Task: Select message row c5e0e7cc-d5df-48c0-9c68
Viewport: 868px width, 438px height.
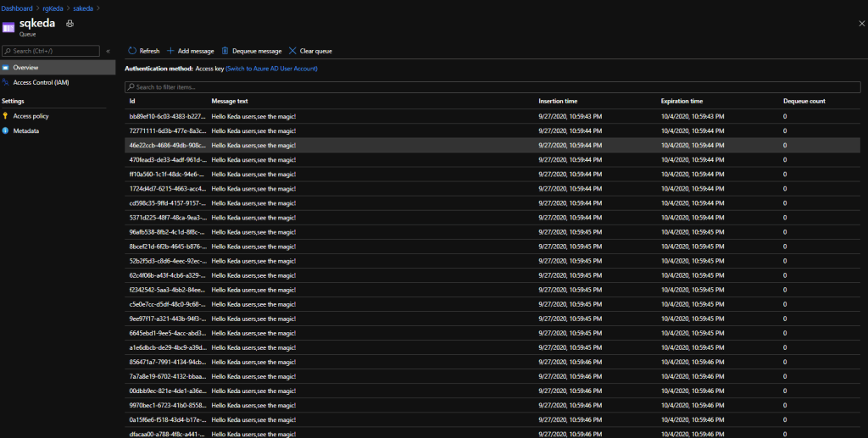Action: tap(492, 304)
